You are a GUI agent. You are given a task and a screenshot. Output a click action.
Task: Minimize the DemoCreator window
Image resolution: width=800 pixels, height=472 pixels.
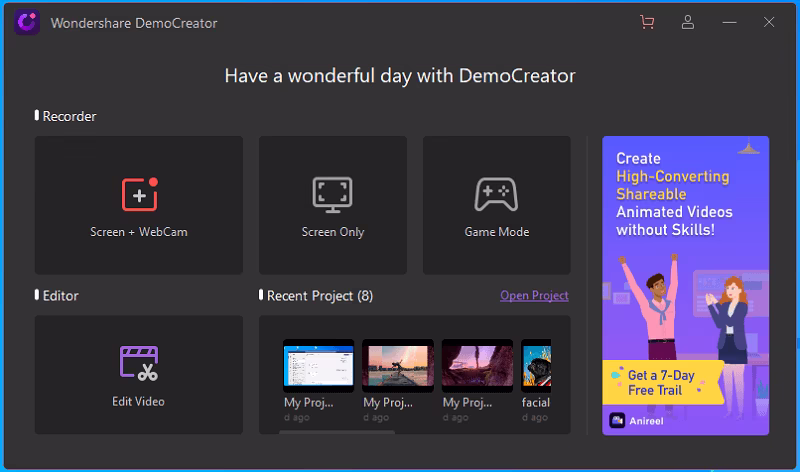pyautogui.click(x=729, y=22)
